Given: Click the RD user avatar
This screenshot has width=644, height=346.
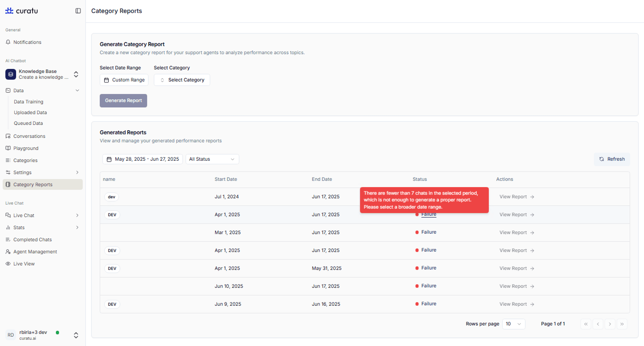Looking at the screenshot, I should 11,335.
